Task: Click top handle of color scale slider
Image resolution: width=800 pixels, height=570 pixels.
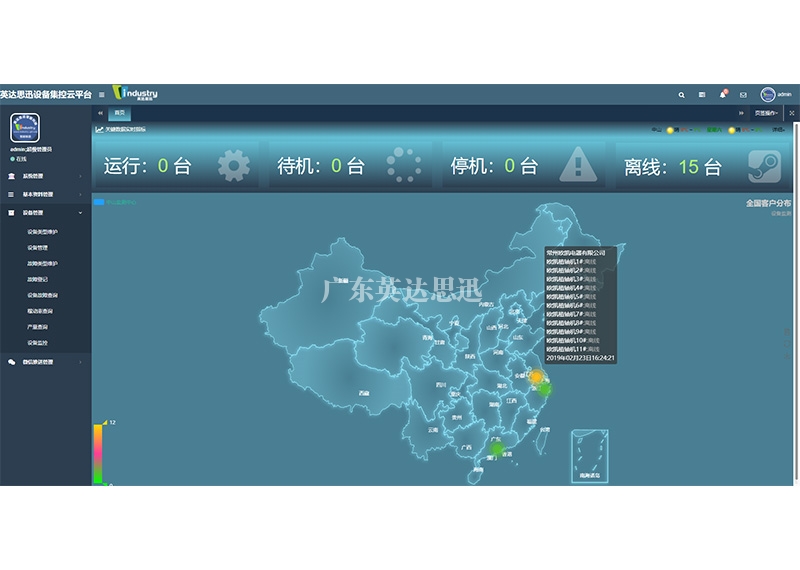Action: [105, 423]
